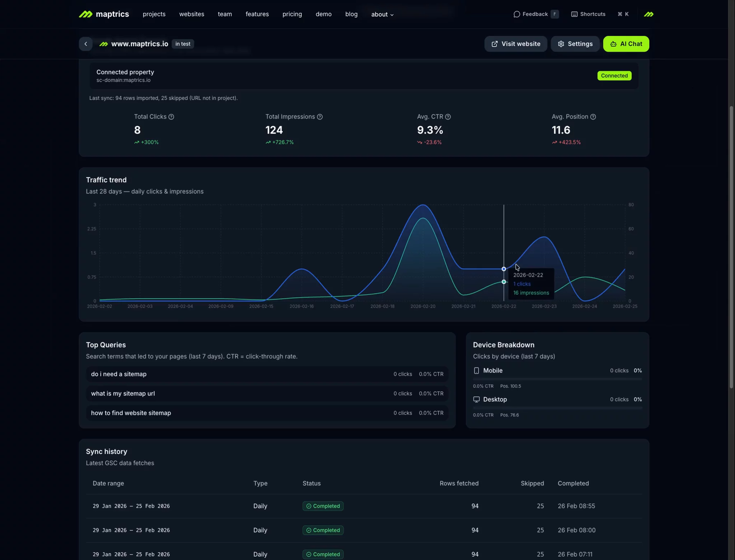Click the Desktop monitor icon
The width and height of the screenshot is (735, 560).
[x=476, y=399]
